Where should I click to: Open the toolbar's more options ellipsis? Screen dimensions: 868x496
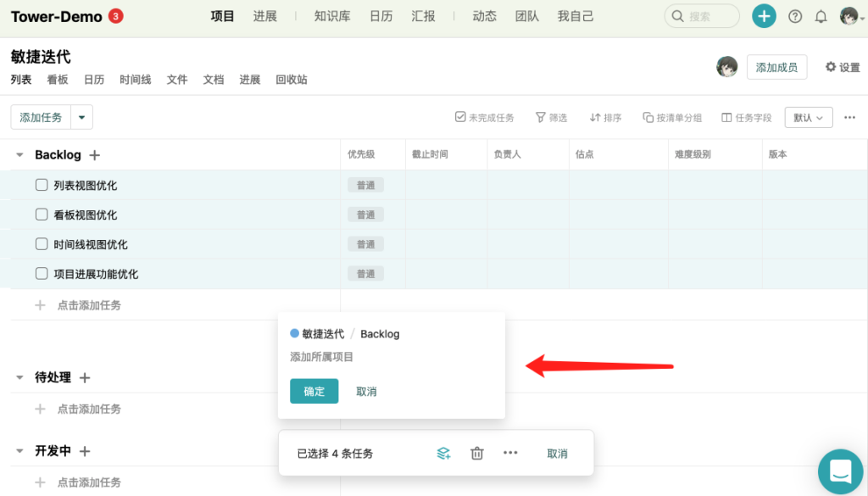click(850, 118)
